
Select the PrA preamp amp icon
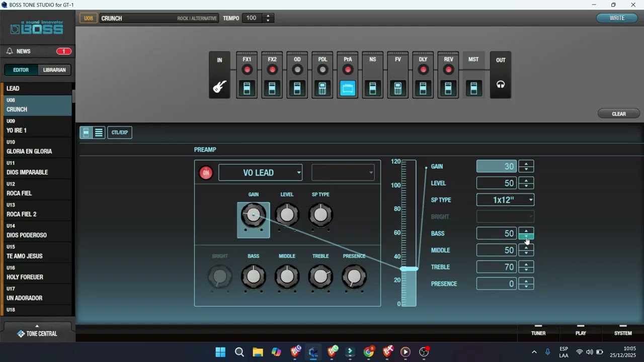(x=348, y=88)
